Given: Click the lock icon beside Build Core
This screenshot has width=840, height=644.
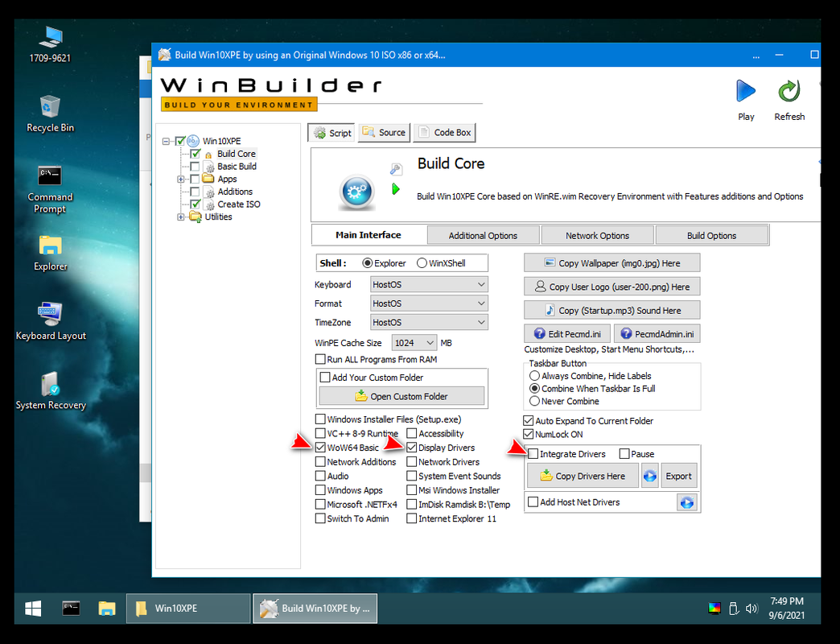Looking at the screenshot, I should coord(208,155).
